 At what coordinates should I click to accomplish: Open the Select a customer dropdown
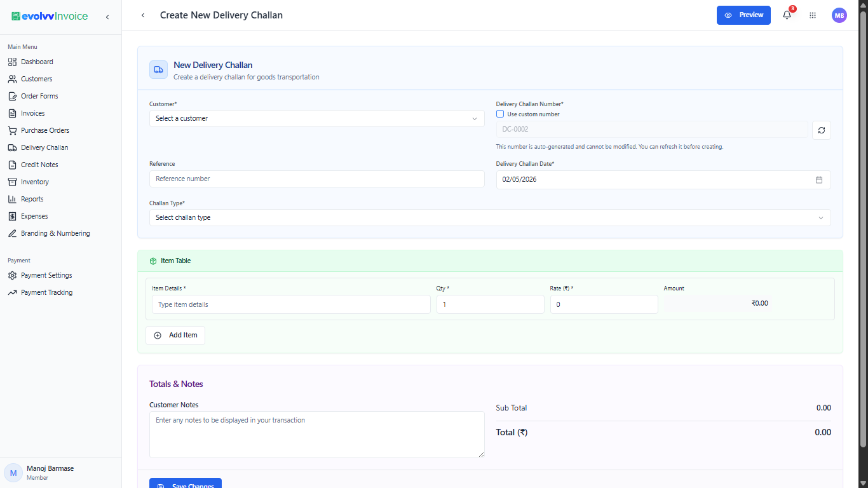[316, 119]
